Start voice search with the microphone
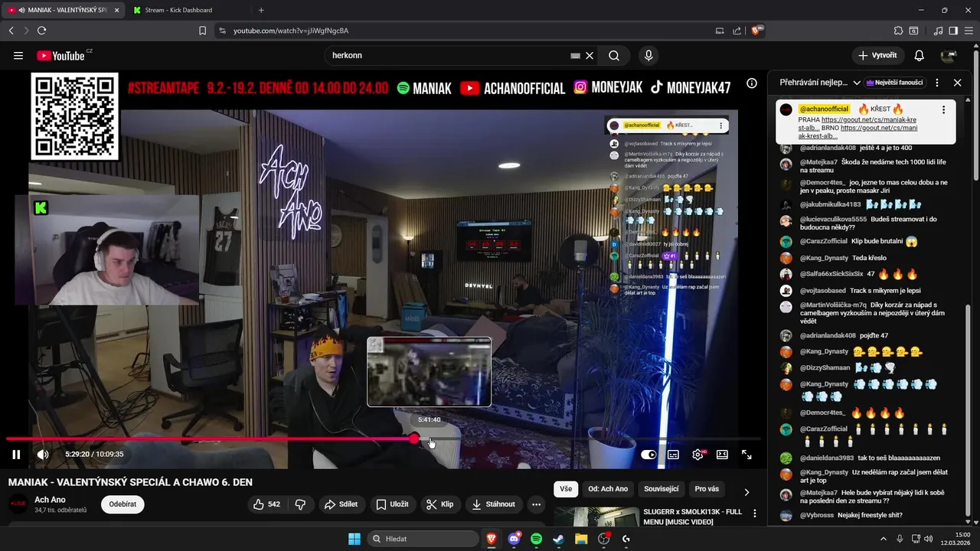Screen dimensions: 980x551 click(648, 55)
